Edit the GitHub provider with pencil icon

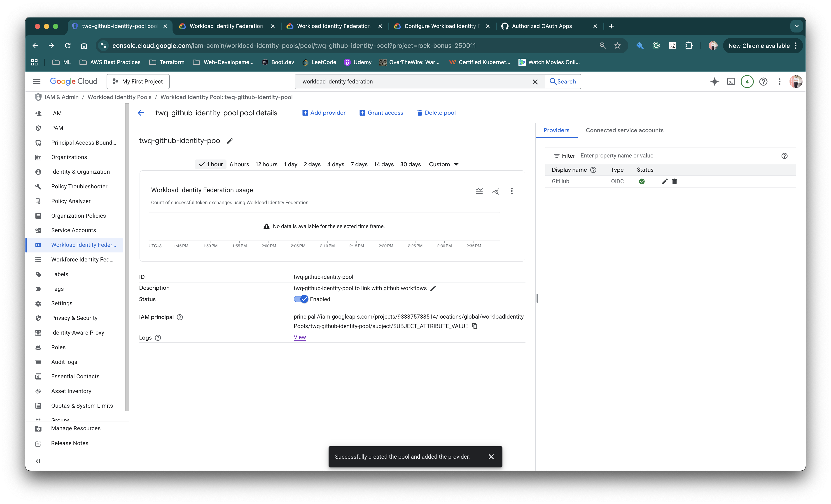pos(664,182)
